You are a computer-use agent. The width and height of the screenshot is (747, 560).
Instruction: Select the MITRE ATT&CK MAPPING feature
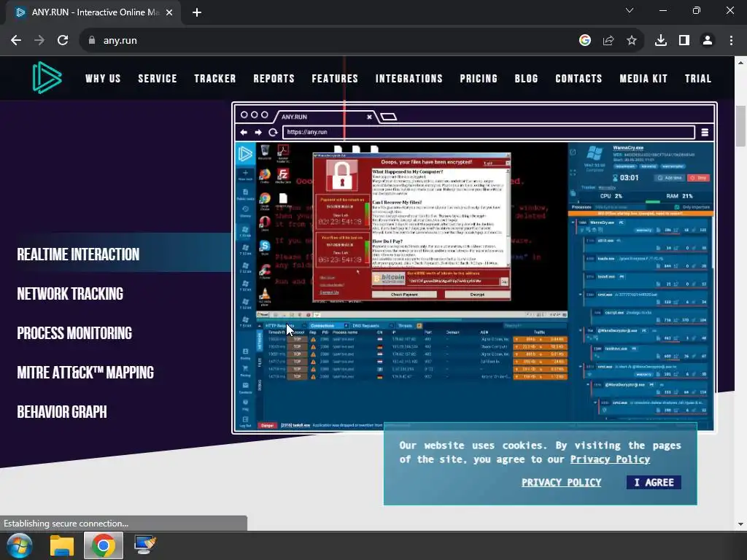(85, 373)
